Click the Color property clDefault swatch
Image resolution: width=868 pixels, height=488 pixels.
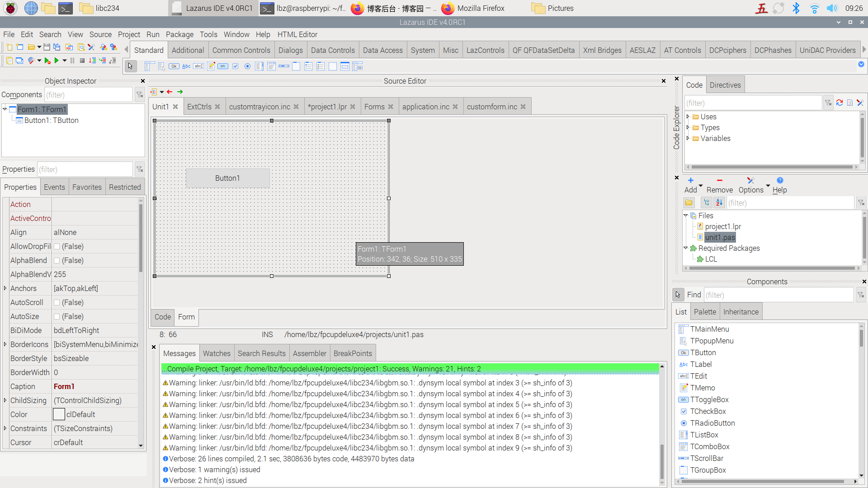tap(59, 414)
